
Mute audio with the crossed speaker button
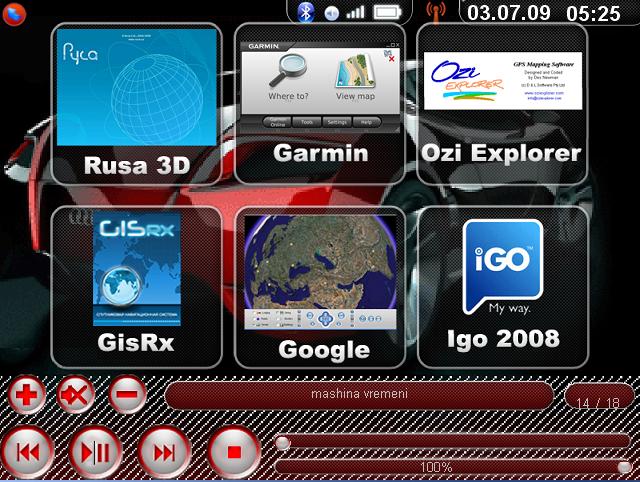point(76,394)
